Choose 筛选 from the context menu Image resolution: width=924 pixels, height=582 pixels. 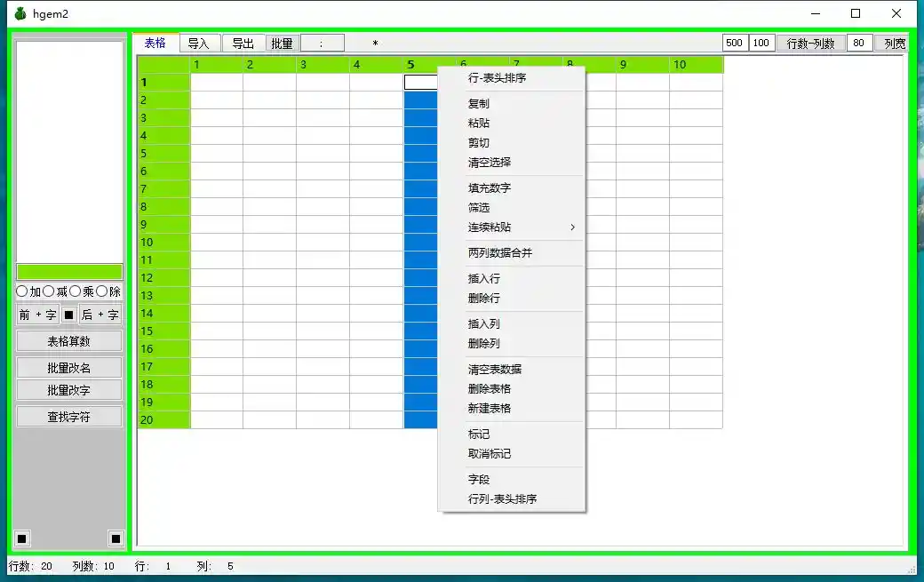(x=512, y=207)
